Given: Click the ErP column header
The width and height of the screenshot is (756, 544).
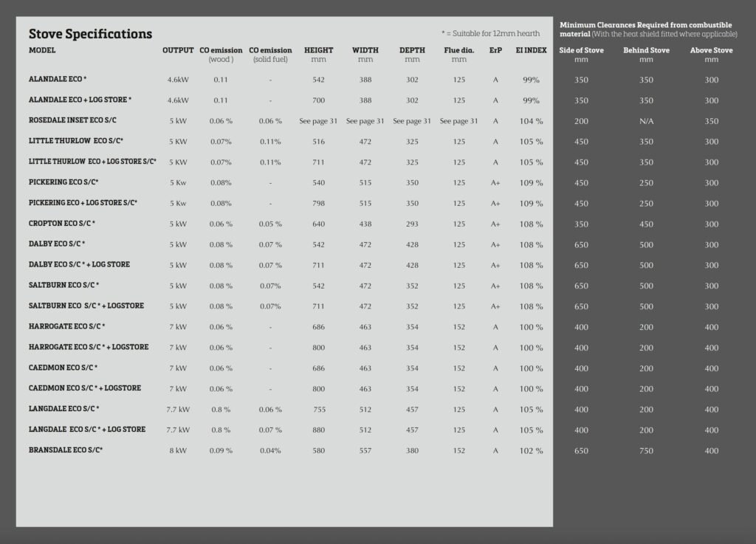Looking at the screenshot, I should (495, 50).
